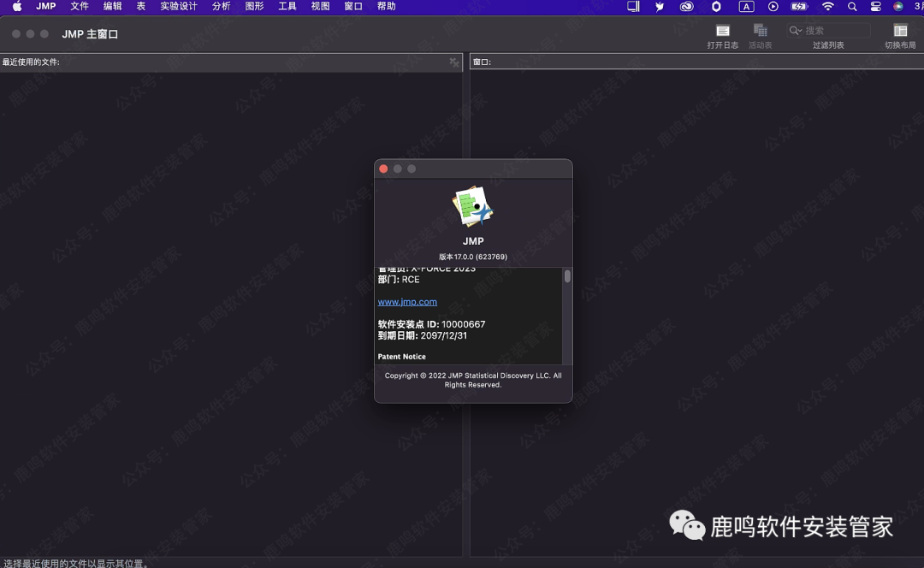The width and height of the screenshot is (924, 568).
Task: Open the search magnifier dropdown in filter field
Action: point(796,31)
